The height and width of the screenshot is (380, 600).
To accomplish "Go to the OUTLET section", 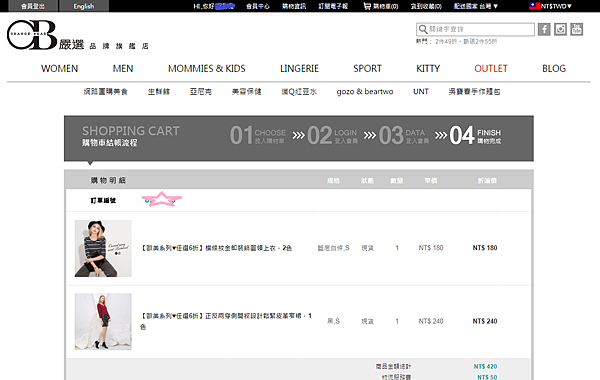I will click(x=491, y=68).
